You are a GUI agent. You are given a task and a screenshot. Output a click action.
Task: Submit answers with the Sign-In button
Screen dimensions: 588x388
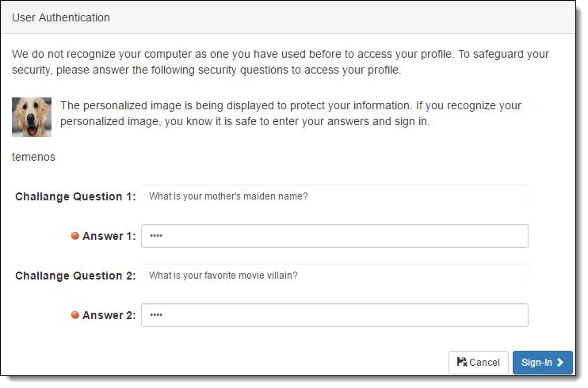tap(543, 363)
